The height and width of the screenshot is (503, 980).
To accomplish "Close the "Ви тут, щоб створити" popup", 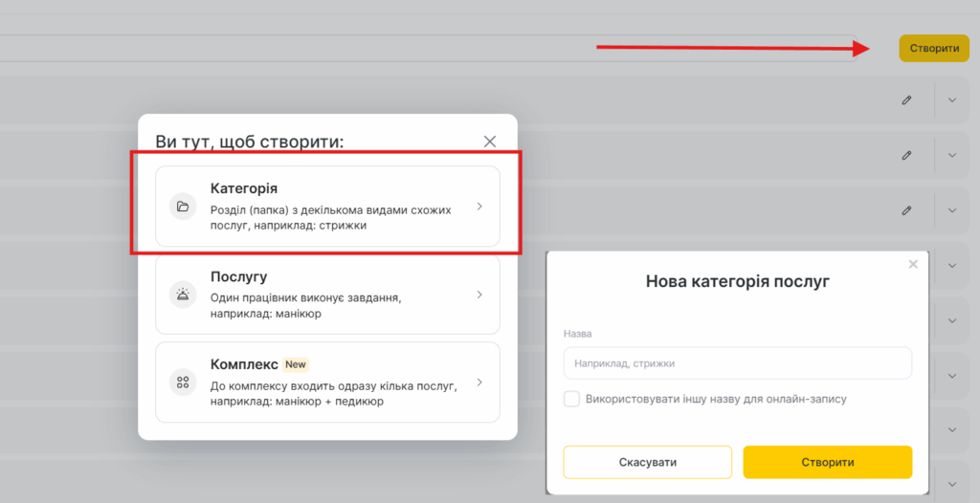I will [490, 142].
